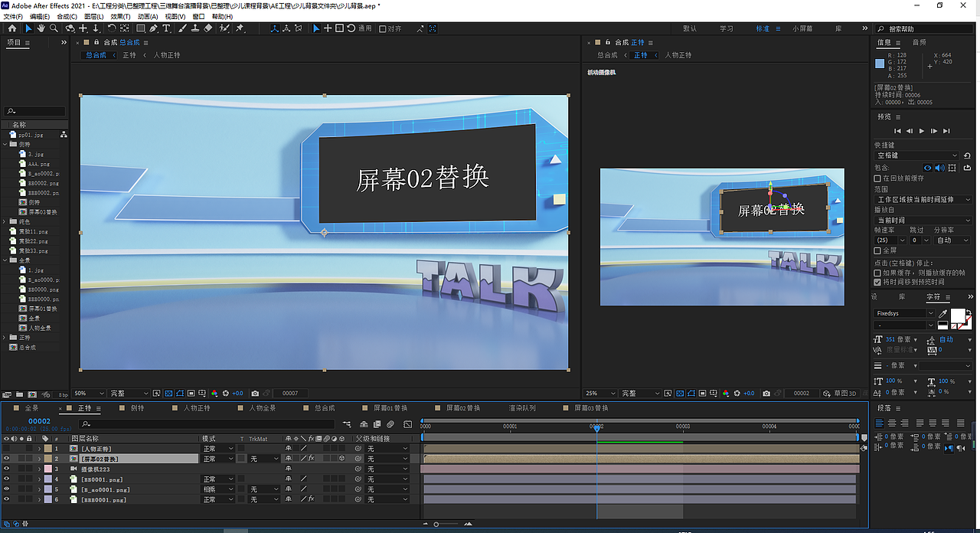Open the 25% magnification dropdown in right viewer

point(601,393)
